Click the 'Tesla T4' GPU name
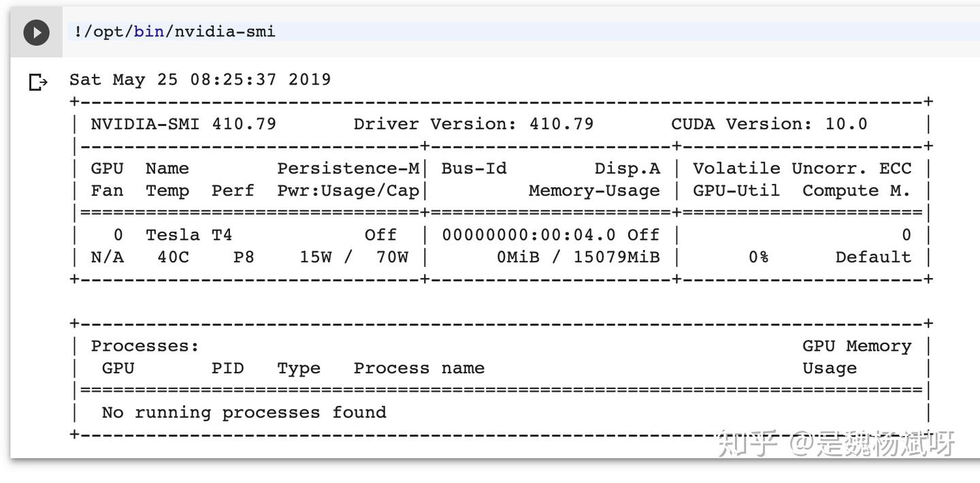Viewport: 980px width, 483px height. [189, 235]
